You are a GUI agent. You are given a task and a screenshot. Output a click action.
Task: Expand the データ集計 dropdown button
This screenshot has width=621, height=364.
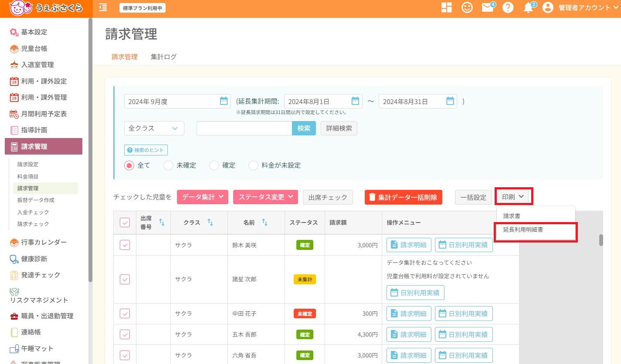tap(203, 197)
